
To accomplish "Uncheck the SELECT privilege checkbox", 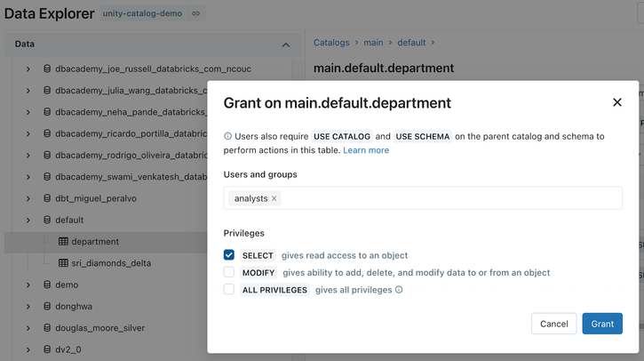I will click(x=229, y=255).
